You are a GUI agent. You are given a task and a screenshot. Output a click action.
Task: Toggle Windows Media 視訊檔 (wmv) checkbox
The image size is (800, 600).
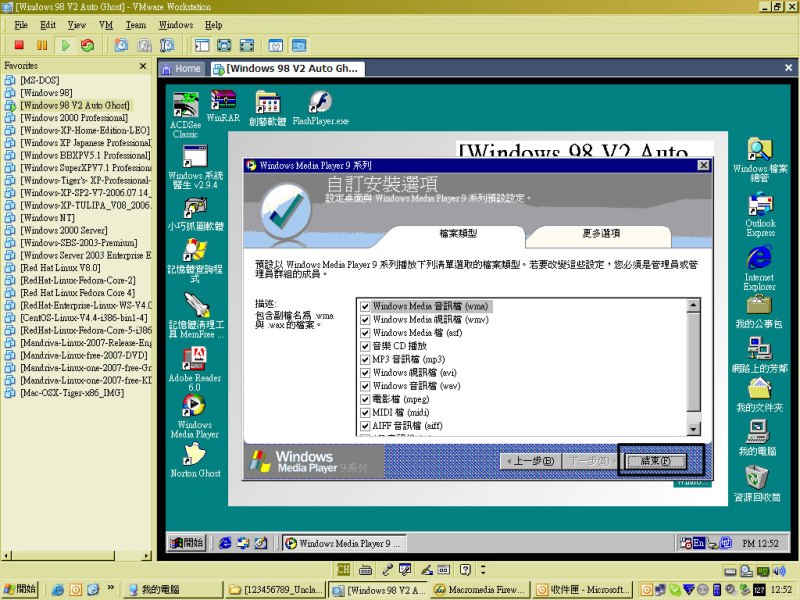[365, 319]
